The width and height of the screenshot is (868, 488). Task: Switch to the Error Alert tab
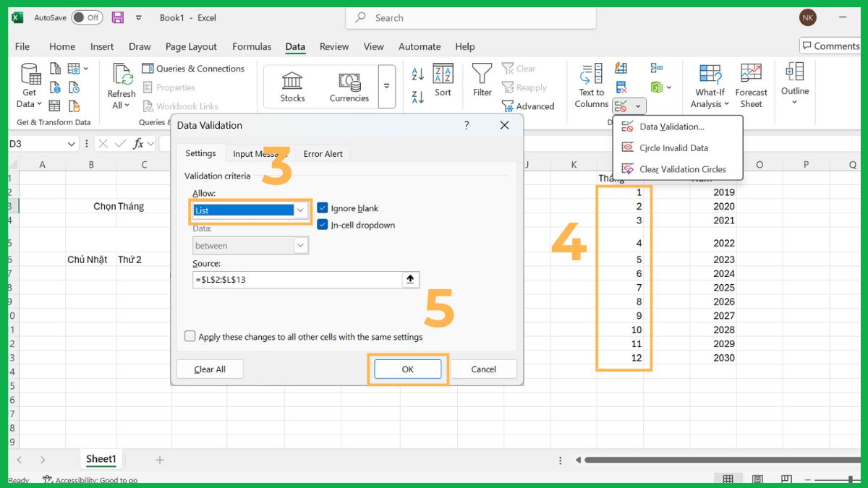(x=323, y=153)
